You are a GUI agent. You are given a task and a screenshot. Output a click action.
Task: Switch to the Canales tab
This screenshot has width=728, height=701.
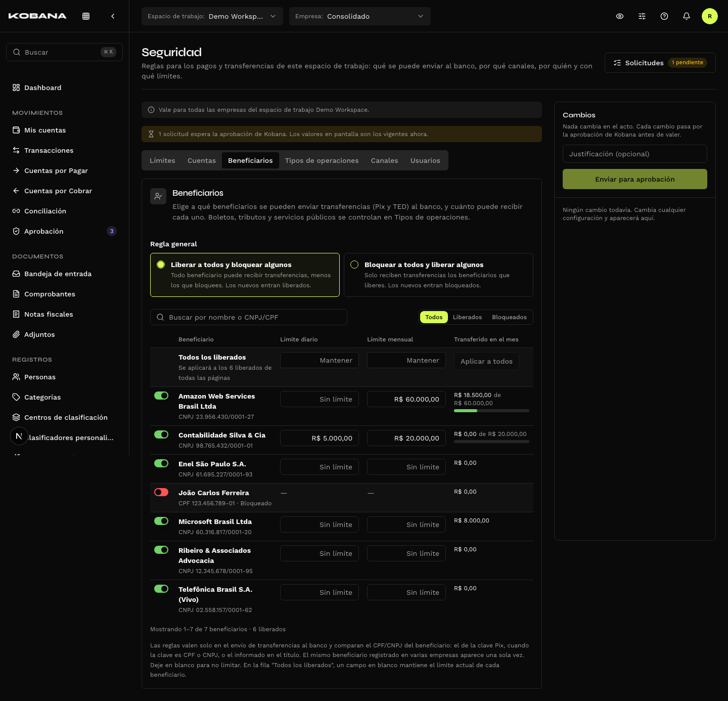[385, 160]
